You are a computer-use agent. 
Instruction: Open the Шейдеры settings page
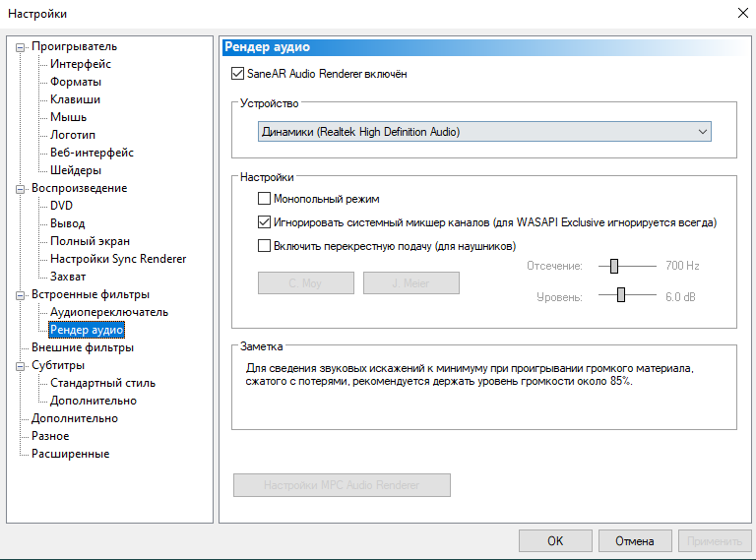point(76,170)
